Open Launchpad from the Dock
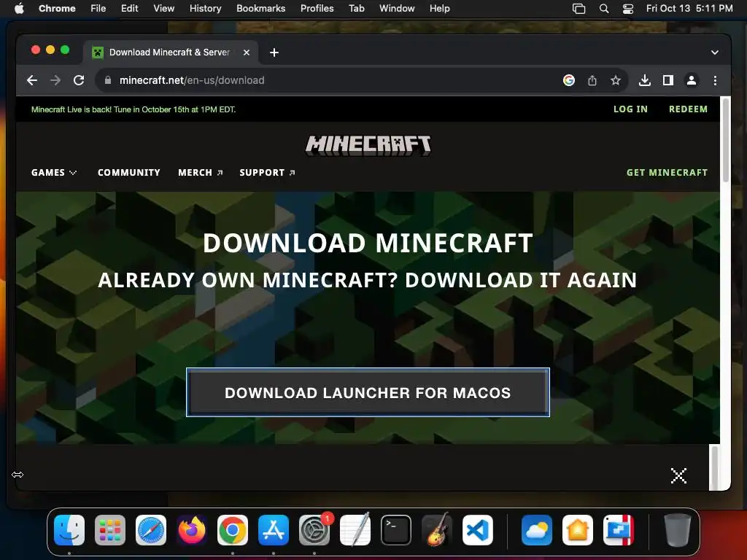The height and width of the screenshot is (560, 747). tap(110, 530)
